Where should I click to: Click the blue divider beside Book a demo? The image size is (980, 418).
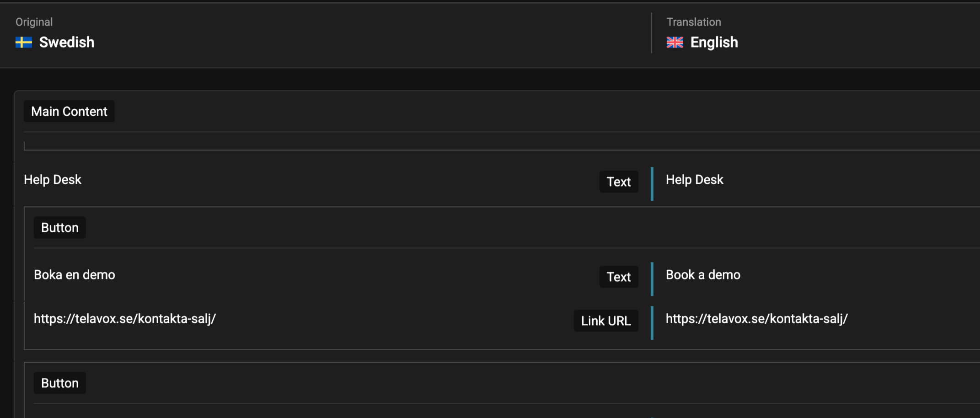click(x=652, y=279)
